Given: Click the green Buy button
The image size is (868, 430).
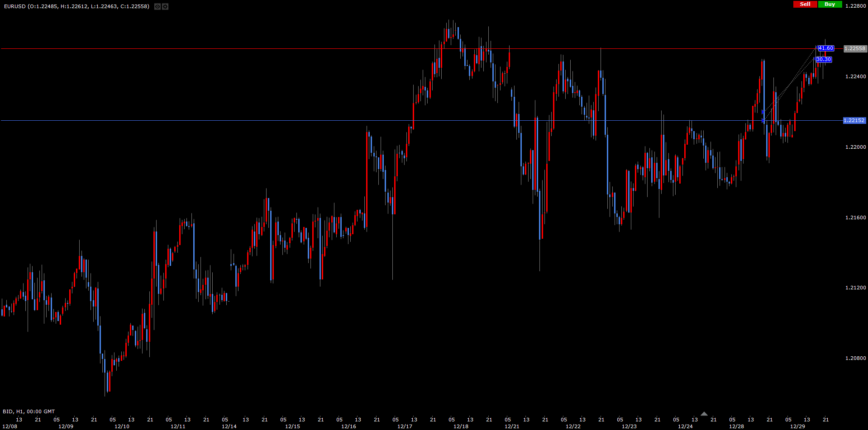Looking at the screenshot, I should [830, 4].
